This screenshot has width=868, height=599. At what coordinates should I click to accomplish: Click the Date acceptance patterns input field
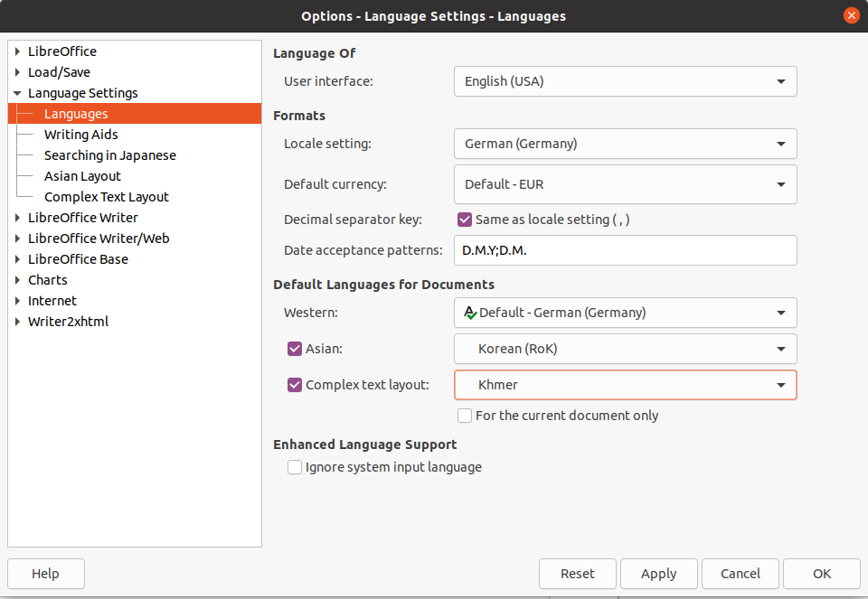click(x=625, y=250)
